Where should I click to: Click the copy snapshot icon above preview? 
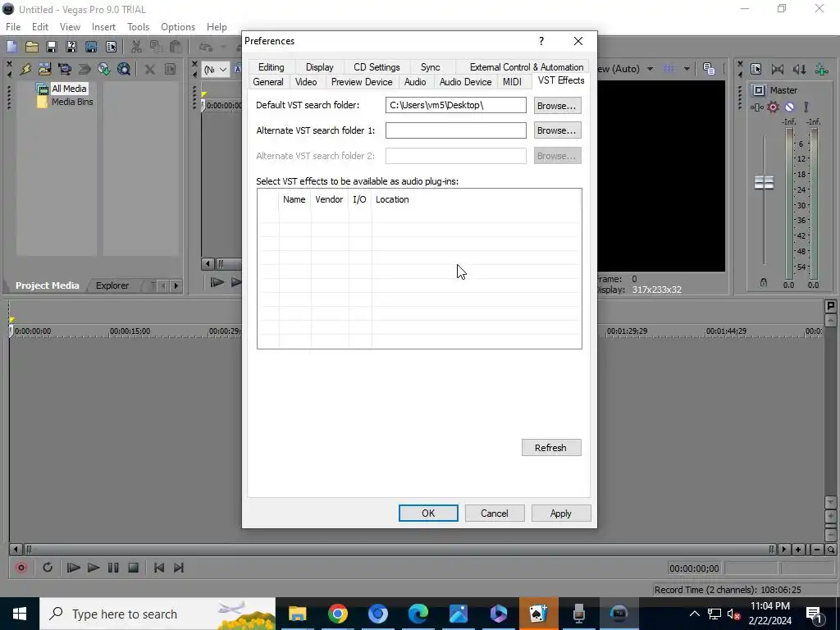(709, 69)
